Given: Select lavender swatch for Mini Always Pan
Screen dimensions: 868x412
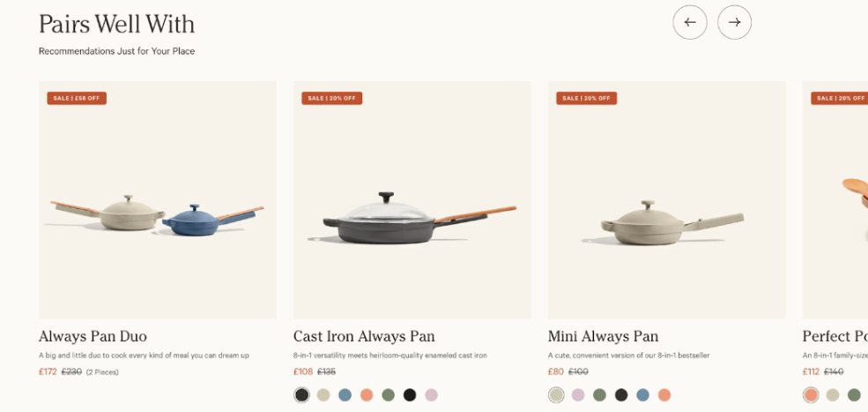Looking at the screenshot, I should coord(578,395).
